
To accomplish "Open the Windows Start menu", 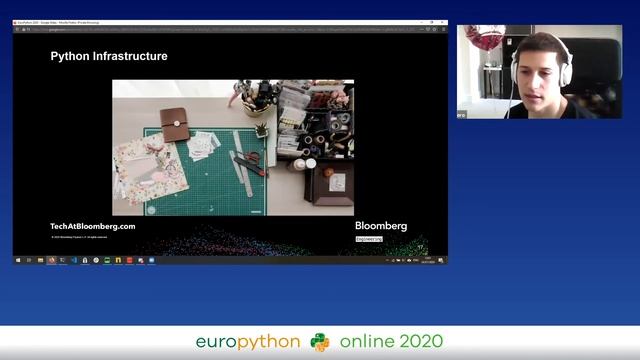I will pyautogui.click(x=18, y=260).
